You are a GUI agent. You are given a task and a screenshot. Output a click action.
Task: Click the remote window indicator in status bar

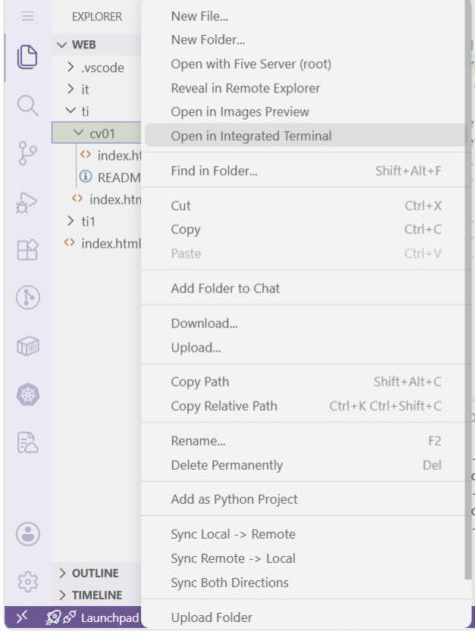click(x=22, y=617)
